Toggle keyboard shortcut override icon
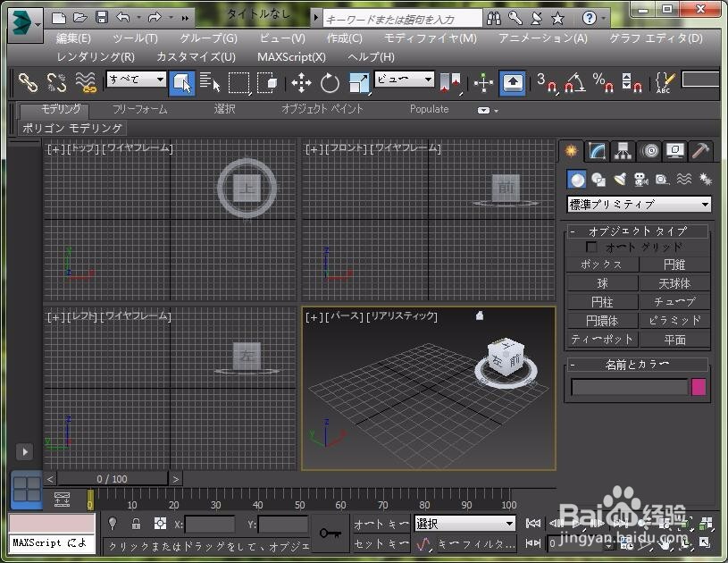728x563 pixels. tap(512, 84)
